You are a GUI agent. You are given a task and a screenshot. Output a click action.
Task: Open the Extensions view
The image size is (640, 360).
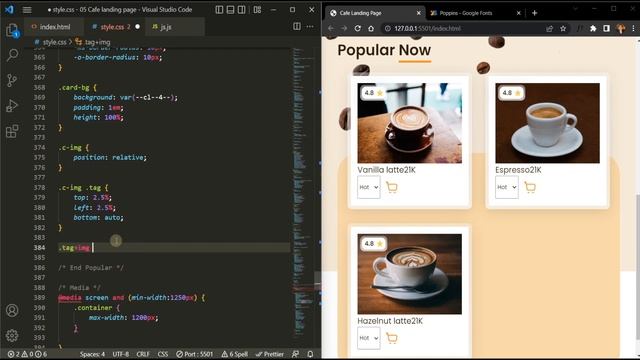coord(12,131)
